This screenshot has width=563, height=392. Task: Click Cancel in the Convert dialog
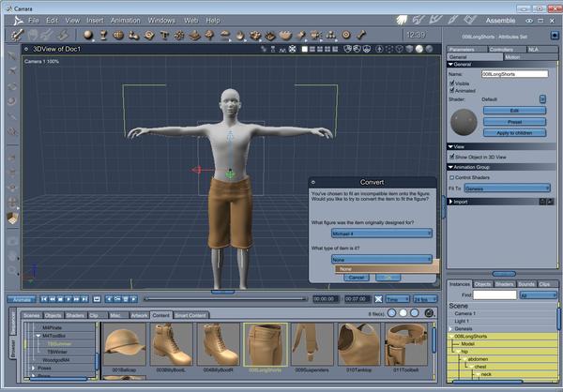356,278
